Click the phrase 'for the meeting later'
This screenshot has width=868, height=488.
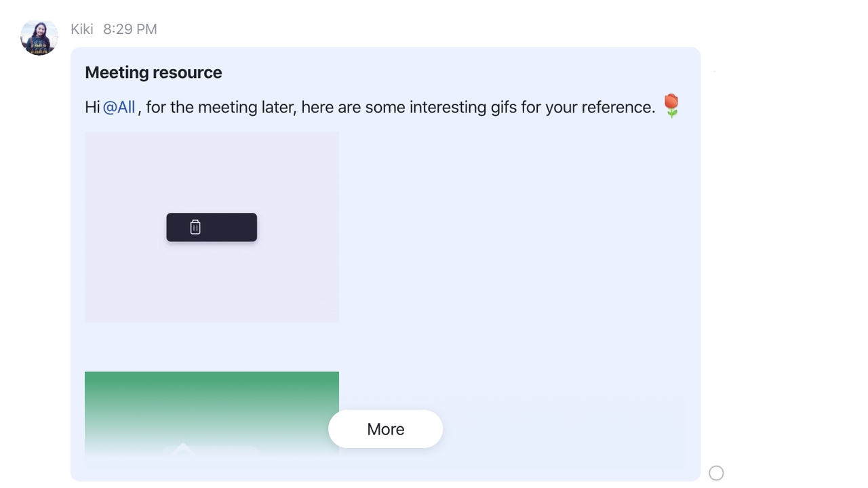coord(220,107)
